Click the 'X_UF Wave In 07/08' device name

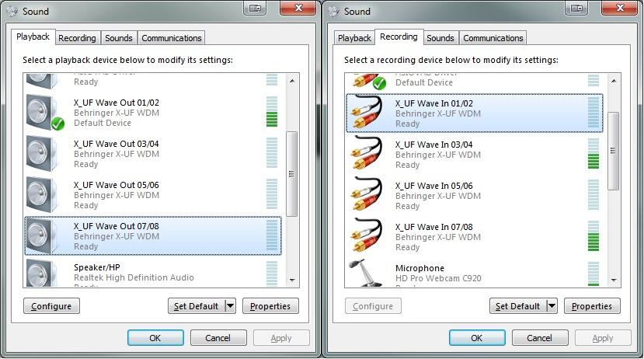click(x=434, y=227)
